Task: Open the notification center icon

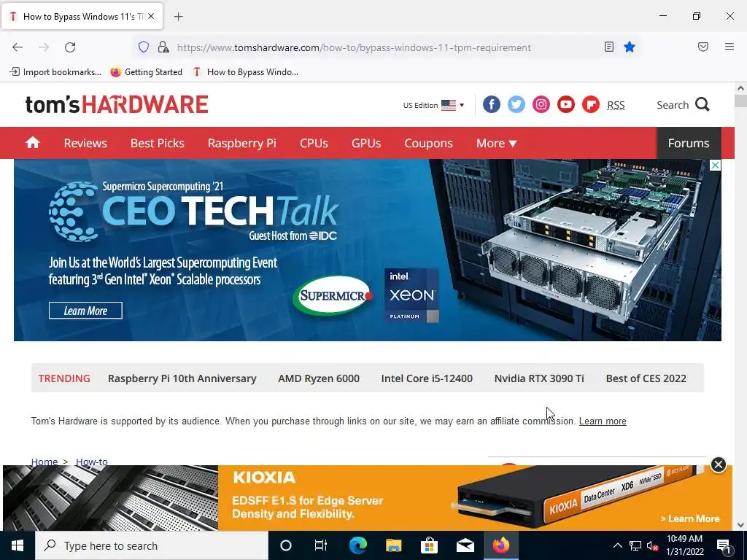Action: (x=724, y=545)
